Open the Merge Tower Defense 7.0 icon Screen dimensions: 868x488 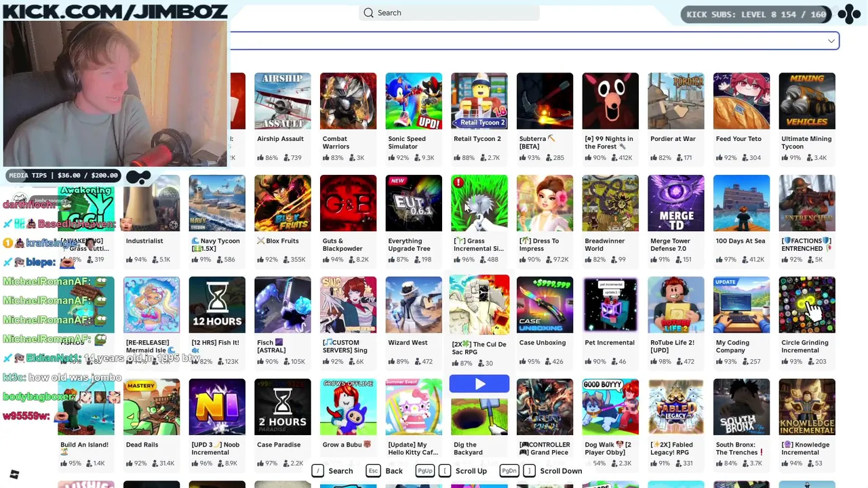676,203
